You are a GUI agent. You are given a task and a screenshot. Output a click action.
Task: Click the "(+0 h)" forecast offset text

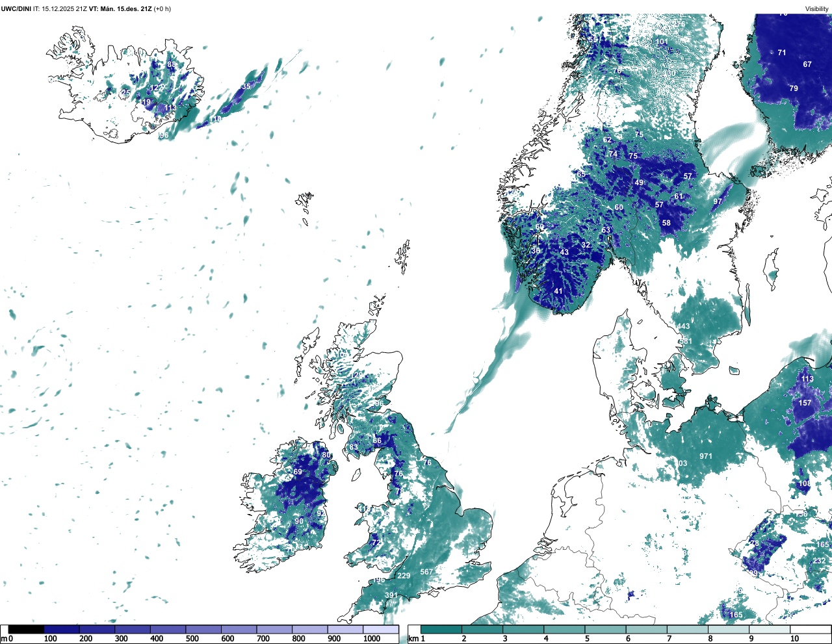click(x=162, y=9)
